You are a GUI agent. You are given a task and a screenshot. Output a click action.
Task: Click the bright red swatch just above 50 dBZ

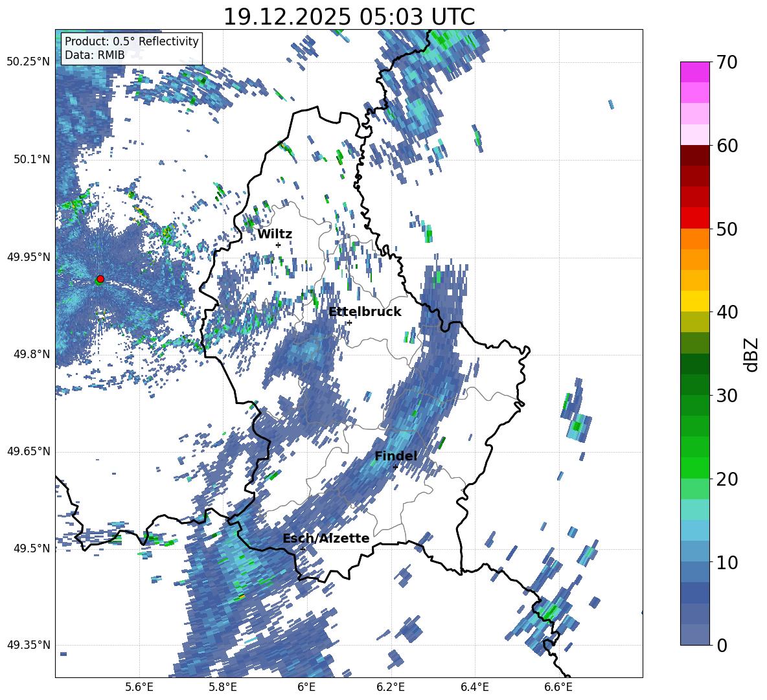point(694,218)
